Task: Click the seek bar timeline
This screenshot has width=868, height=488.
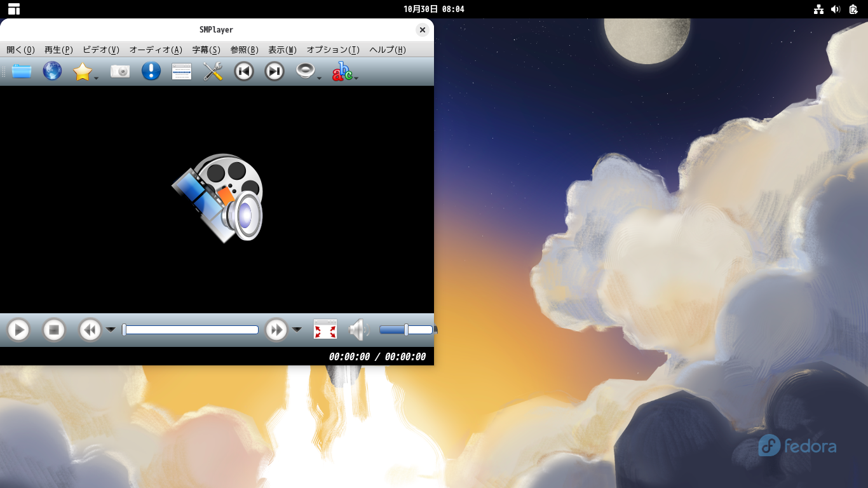Action: point(191,330)
